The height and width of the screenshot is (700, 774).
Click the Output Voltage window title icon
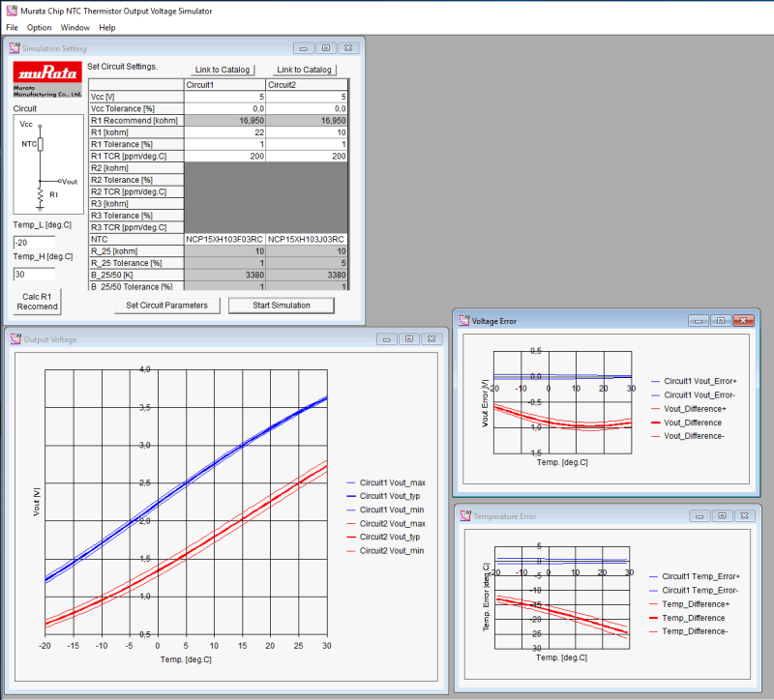pyautogui.click(x=14, y=339)
